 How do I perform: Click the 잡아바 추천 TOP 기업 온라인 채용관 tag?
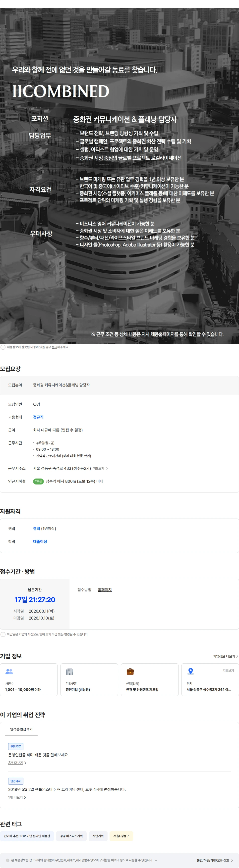coord(27,836)
